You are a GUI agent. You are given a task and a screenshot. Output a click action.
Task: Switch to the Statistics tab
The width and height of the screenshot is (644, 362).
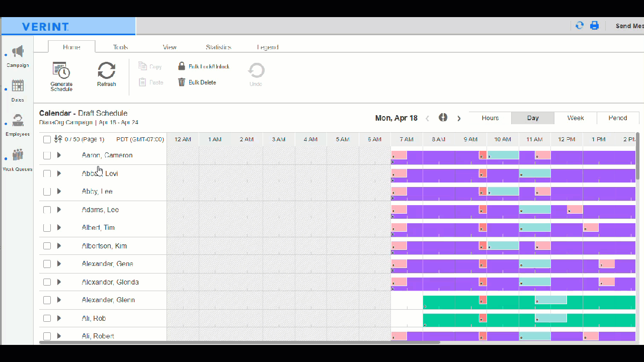pos(218,47)
